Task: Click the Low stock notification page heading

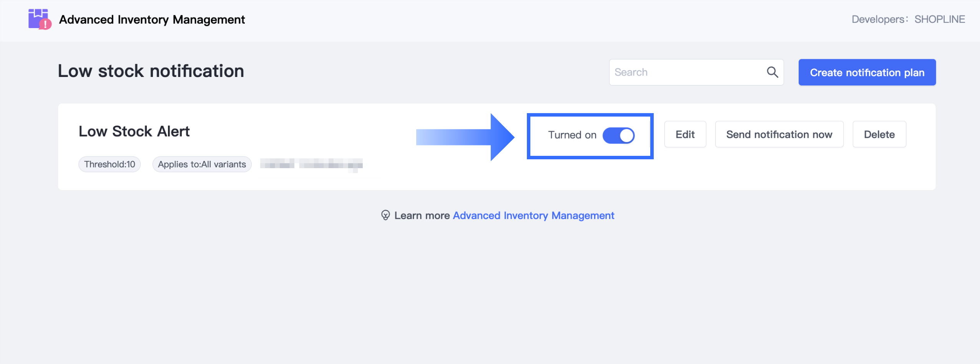Action: click(151, 71)
